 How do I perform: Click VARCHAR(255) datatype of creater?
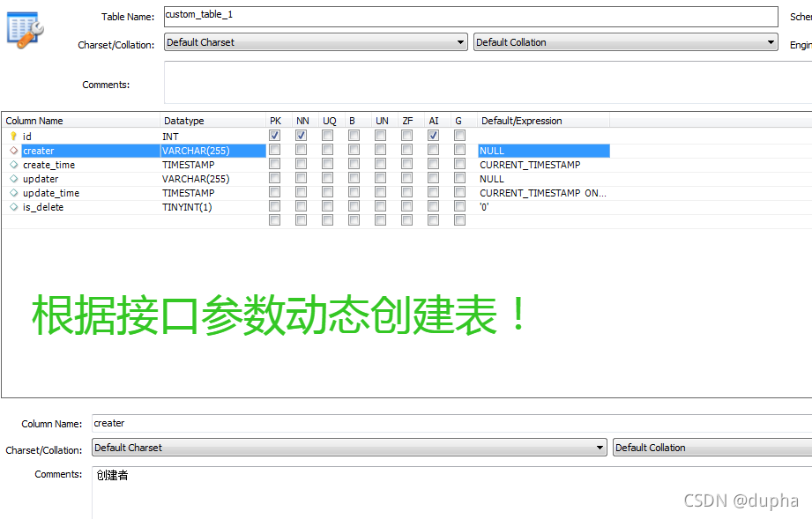[212, 151]
